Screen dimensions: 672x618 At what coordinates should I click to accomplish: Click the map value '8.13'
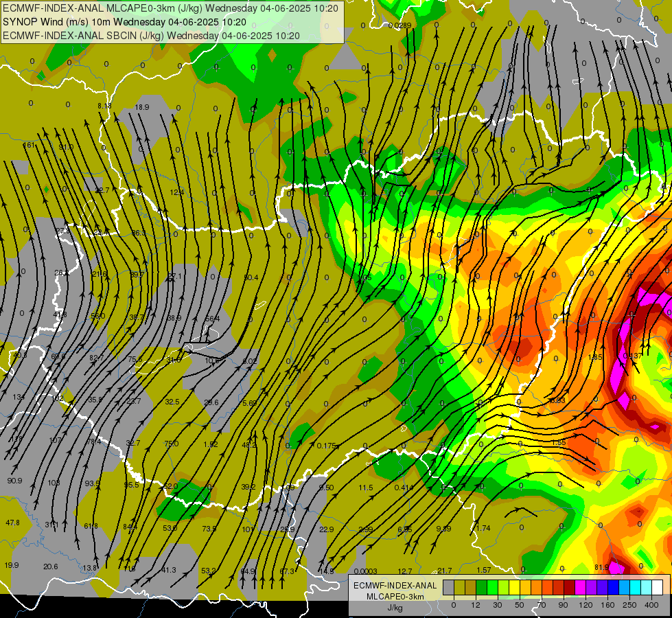[104, 106]
